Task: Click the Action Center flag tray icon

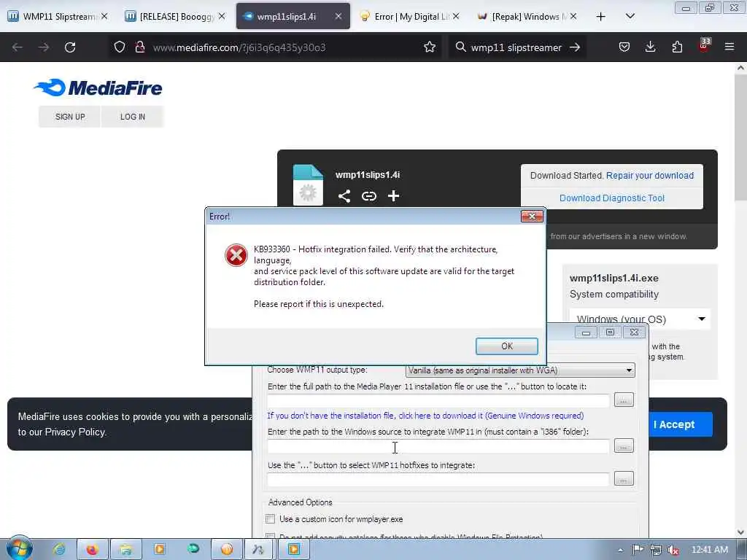Action: tap(638, 550)
